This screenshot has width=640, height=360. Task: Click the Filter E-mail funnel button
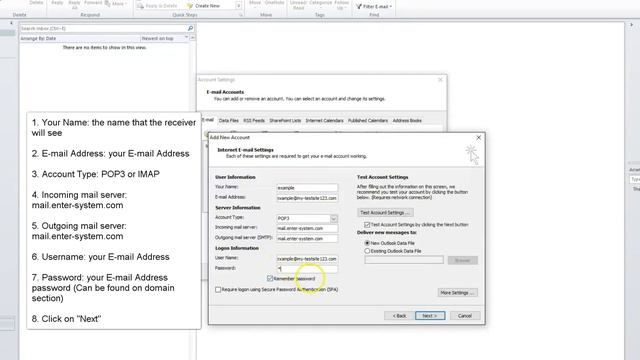[x=374, y=6]
